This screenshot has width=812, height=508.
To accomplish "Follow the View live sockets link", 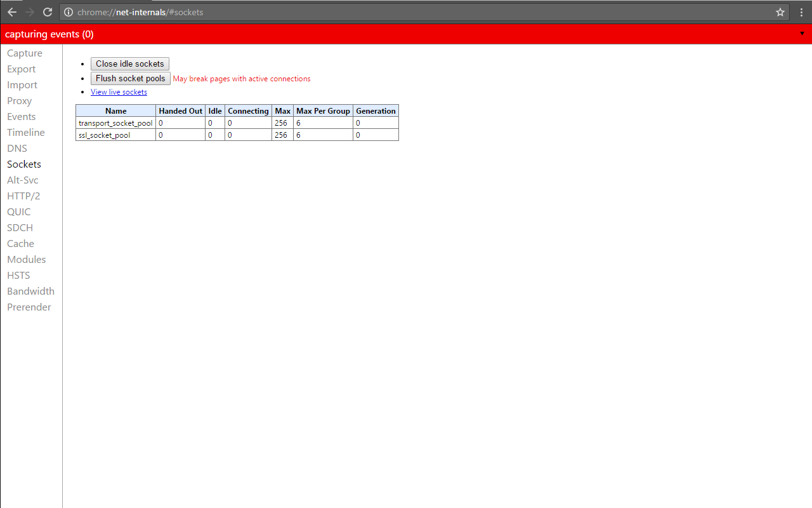I will (119, 92).
